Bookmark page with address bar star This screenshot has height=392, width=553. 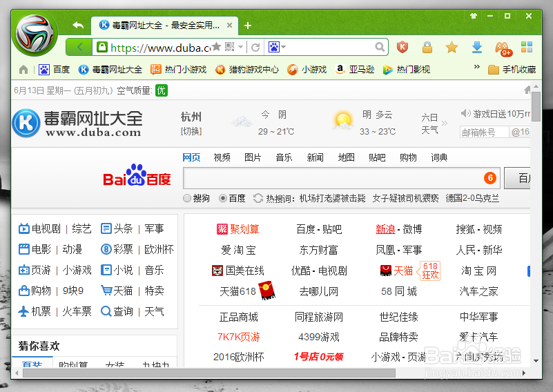217,46
